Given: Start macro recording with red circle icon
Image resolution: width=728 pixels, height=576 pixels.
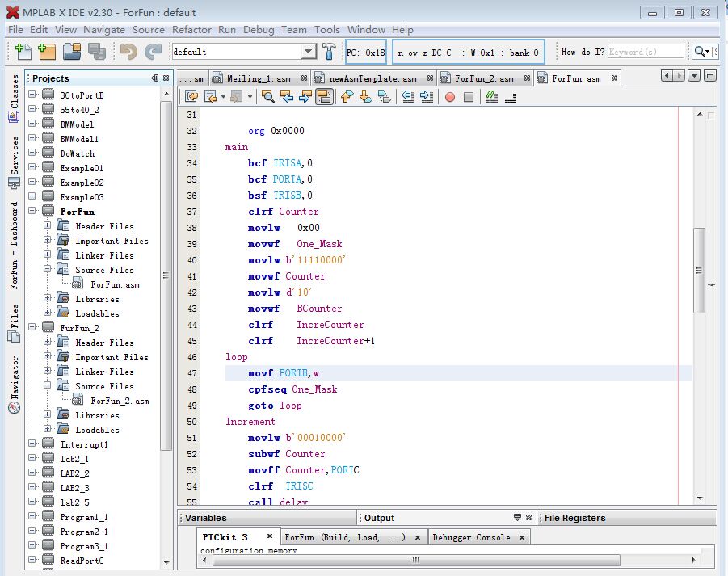Looking at the screenshot, I should [449, 97].
